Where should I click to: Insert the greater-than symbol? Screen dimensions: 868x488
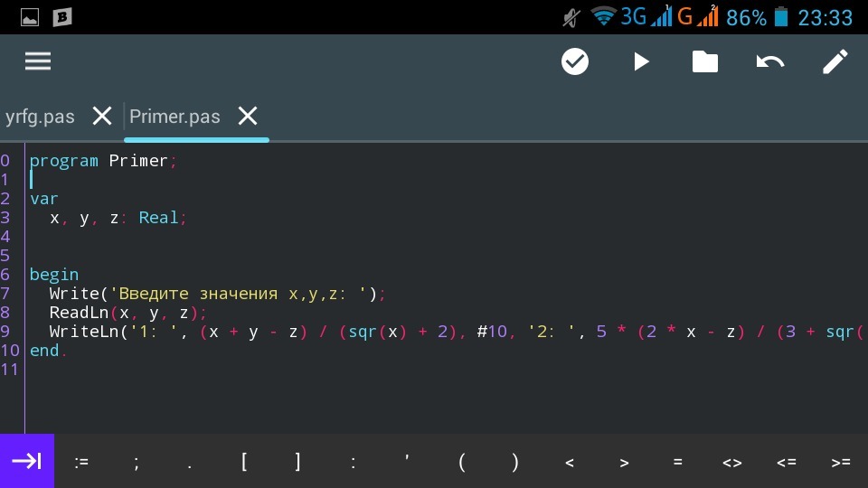(624, 463)
